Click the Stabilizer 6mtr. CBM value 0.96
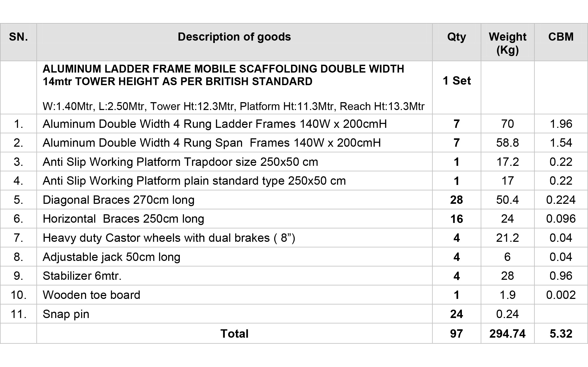Image resolution: width=588 pixels, height=367 pixels. [x=561, y=276]
